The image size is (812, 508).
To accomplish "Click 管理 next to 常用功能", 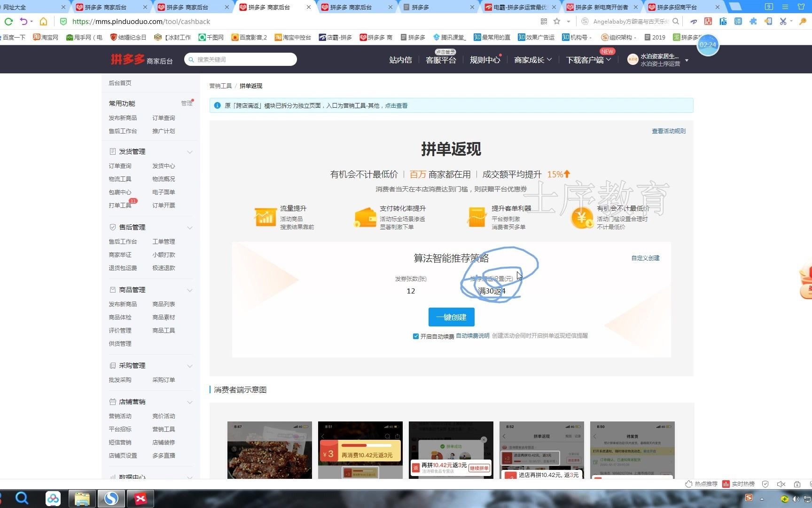I will [187, 103].
